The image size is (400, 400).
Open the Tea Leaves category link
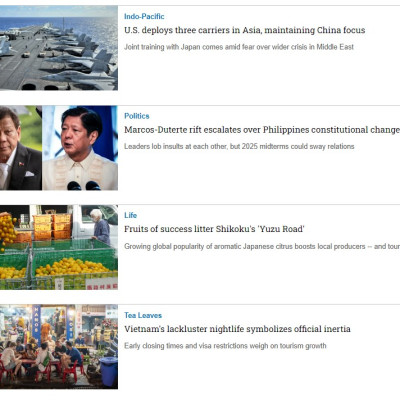pyautogui.click(x=143, y=315)
